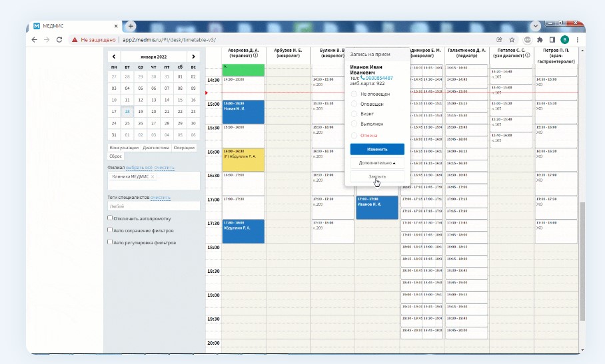Image resolution: width=605 pixels, height=364 pixels.
Task: Click browser forward arrow
Action: tap(47, 40)
